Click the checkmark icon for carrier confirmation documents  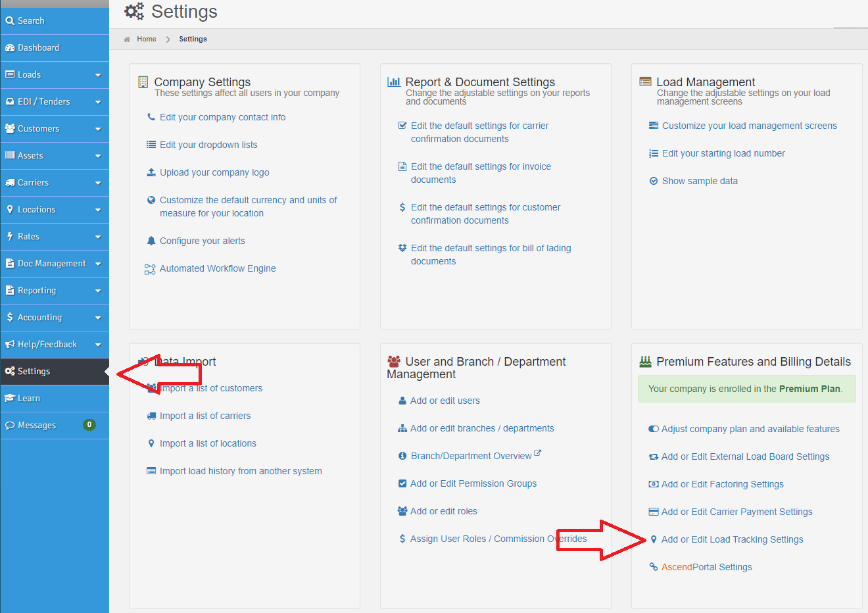pyautogui.click(x=402, y=126)
